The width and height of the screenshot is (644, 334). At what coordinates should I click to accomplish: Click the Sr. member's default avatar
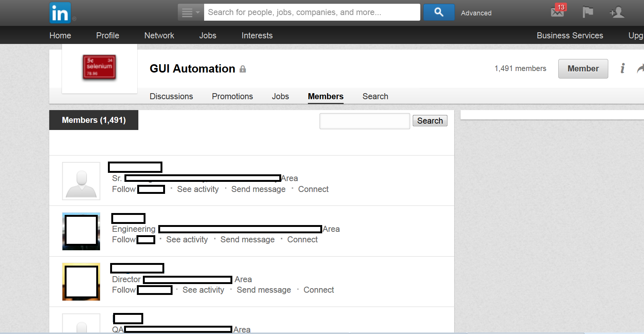coord(81,181)
